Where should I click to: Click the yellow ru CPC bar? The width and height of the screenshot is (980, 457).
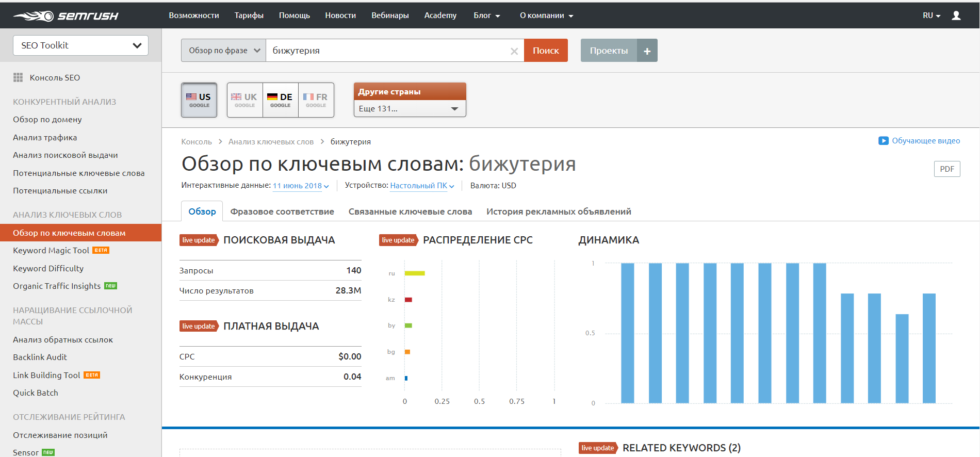click(x=415, y=273)
